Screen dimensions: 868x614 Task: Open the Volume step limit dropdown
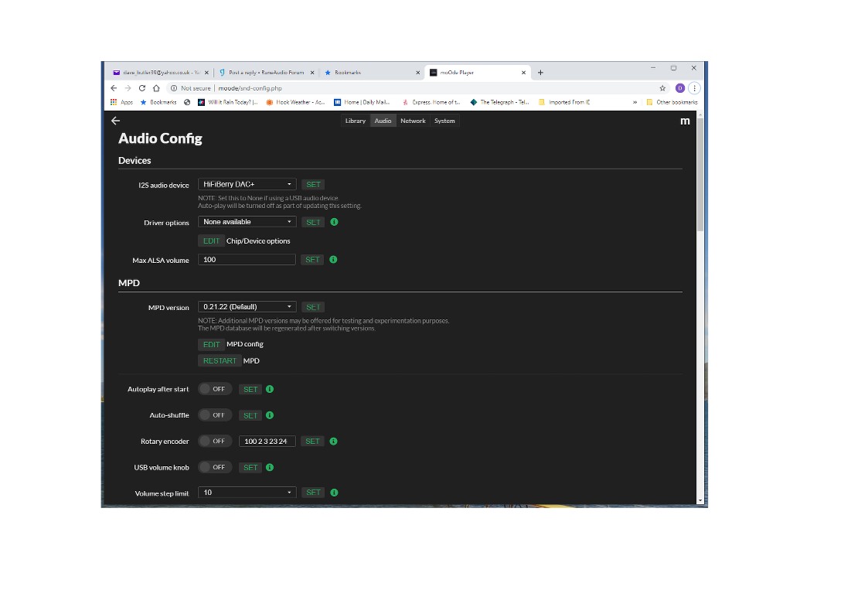coord(247,493)
